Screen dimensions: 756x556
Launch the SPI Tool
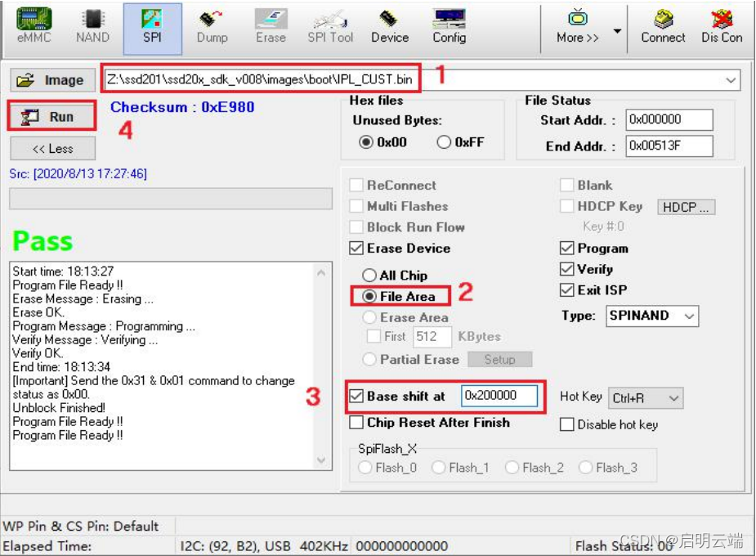click(330, 27)
